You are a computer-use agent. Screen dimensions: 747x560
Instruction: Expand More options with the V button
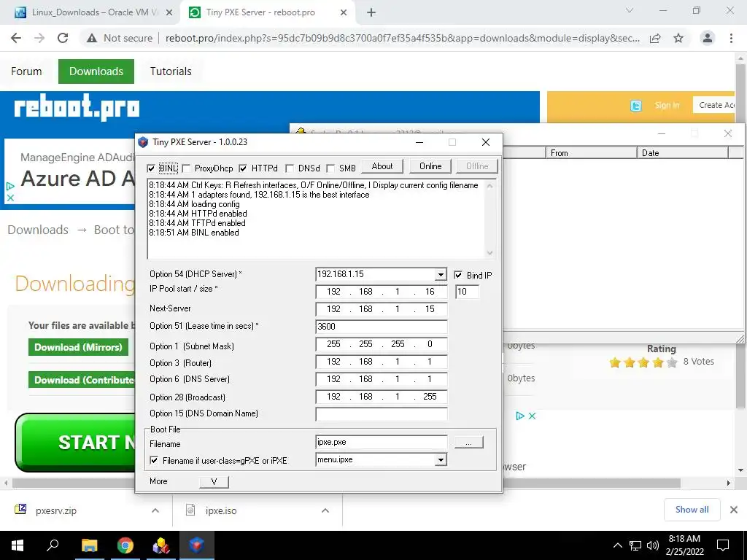214,481
